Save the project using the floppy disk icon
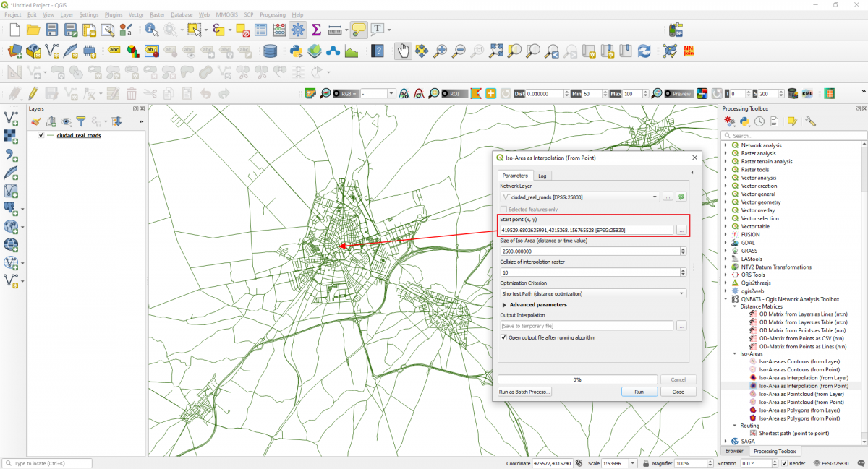 (52, 30)
